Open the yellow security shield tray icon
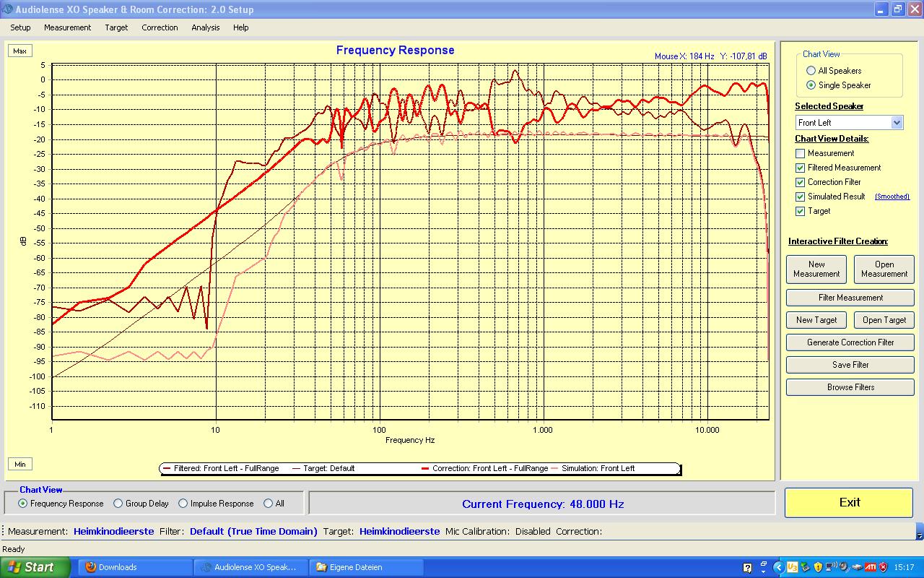The width and height of the screenshot is (924, 578). tap(818, 567)
